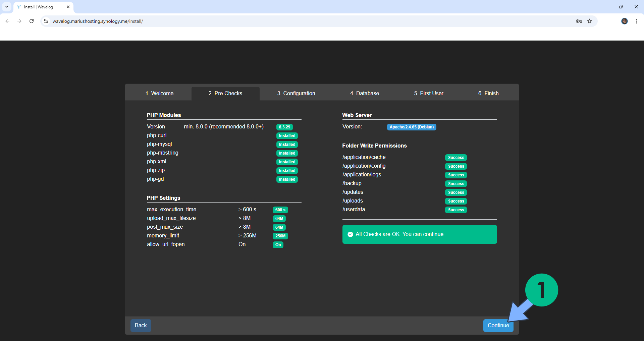This screenshot has height=341, width=644.
Task: Open the tab search chevron
Action: (x=6, y=7)
